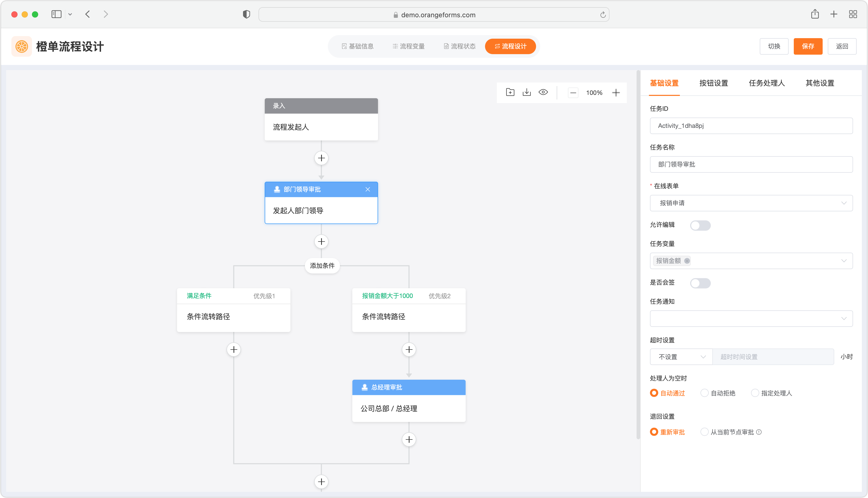The height and width of the screenshot is (498, 868).
Task: Click the 任务ID input field
Action: click(751, 126)
